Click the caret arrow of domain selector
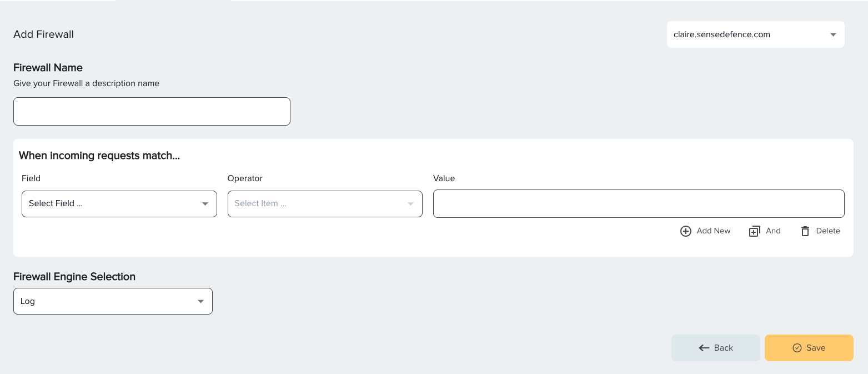 [x=833, y=34]
